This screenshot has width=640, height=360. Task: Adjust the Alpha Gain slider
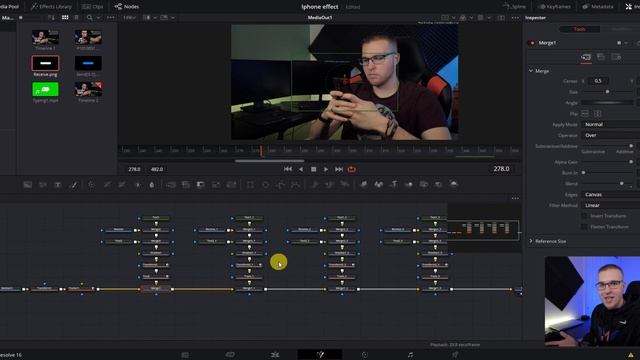pos(607,162)
